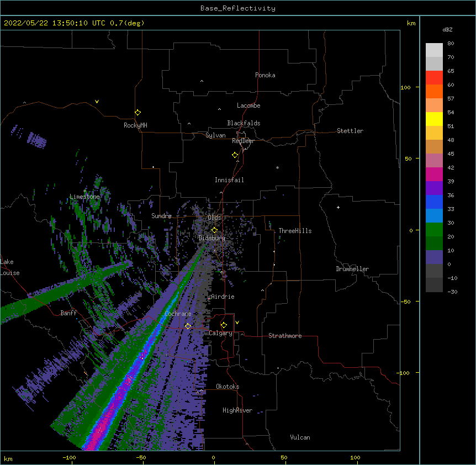The image size is (476, 465).
Task: Click the yellow V marker northwest of RockyMH
Action: coord(97,102)
